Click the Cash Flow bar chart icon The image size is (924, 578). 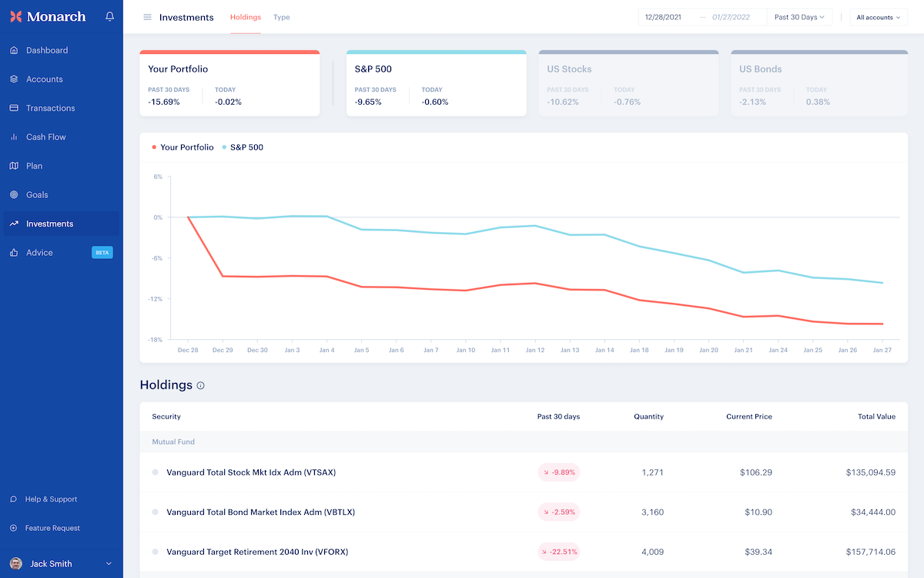click(14, 137)
